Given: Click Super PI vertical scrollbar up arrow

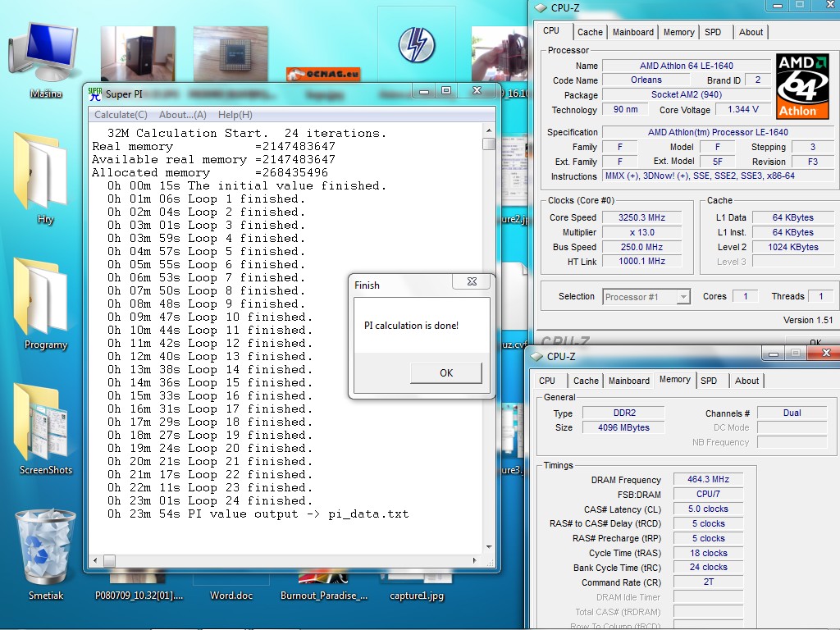Looking at the screenshot, I should pyautogui.click(x=489, y=130).
